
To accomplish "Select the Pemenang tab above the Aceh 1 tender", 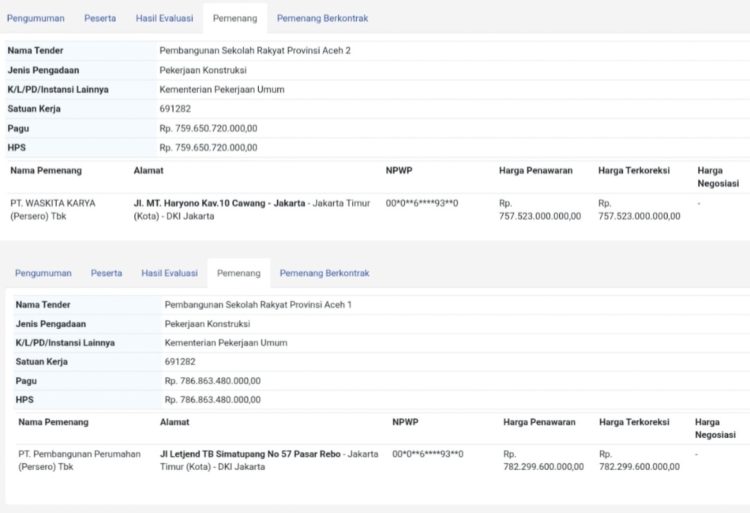I will pyautogui.click(x=239, y=273).
